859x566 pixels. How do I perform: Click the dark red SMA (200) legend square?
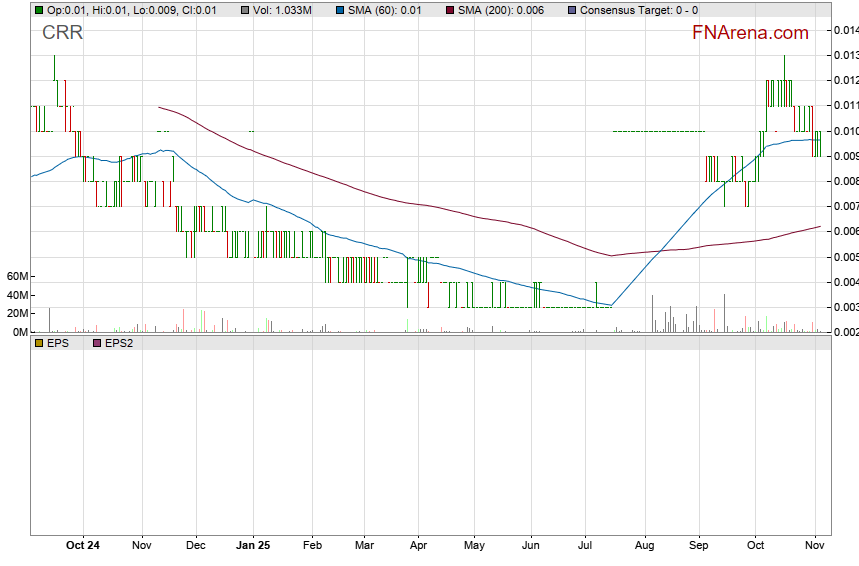coord(449,10)
